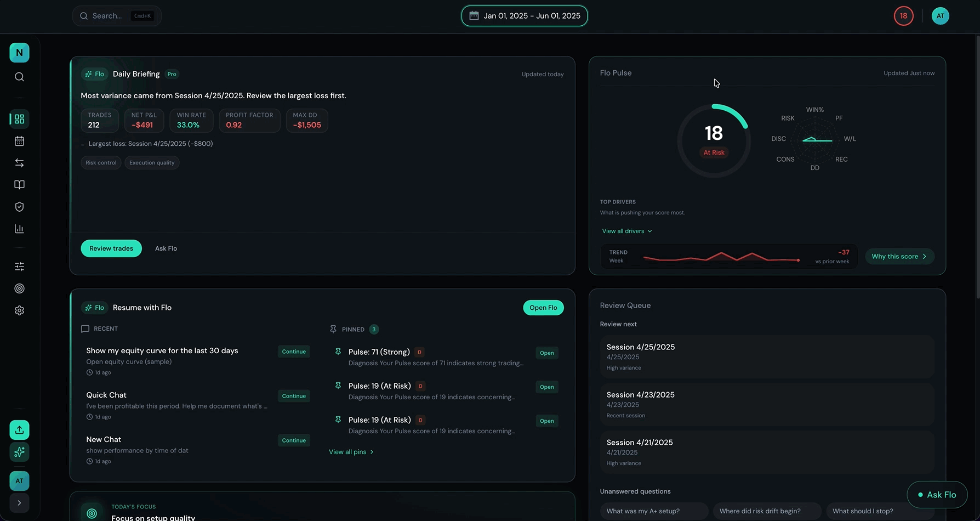
Task: Open the Jan 01 – Jun 01 date range picker
Action: coord(524,16)
